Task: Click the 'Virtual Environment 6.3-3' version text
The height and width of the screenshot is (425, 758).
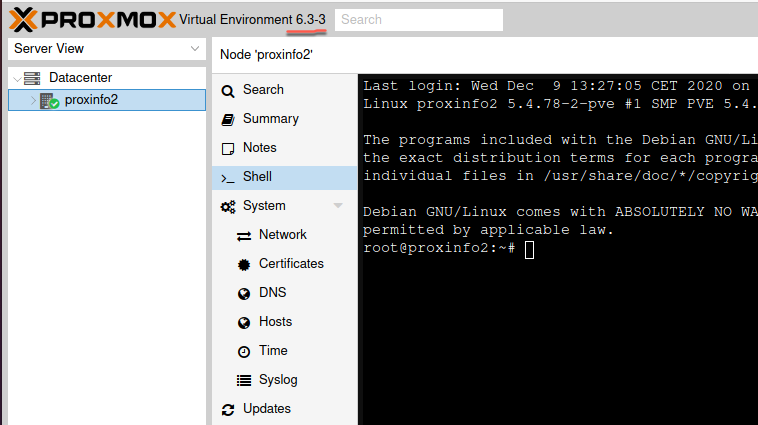Action: pyautogui.click(x=252, y=20)
